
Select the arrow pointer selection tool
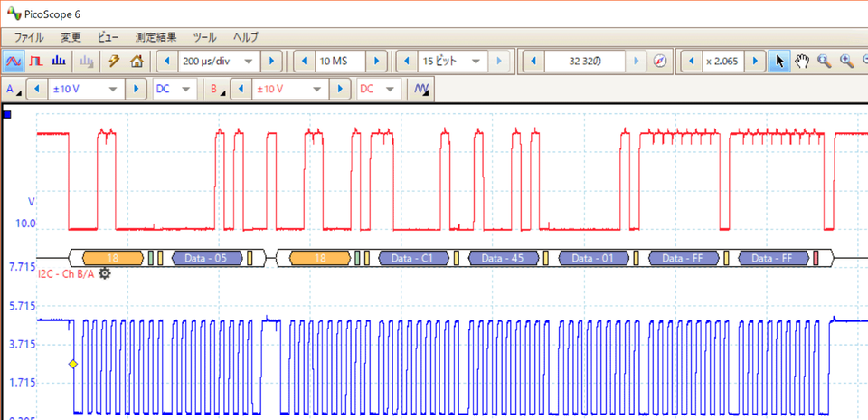(x=779, y=62)
